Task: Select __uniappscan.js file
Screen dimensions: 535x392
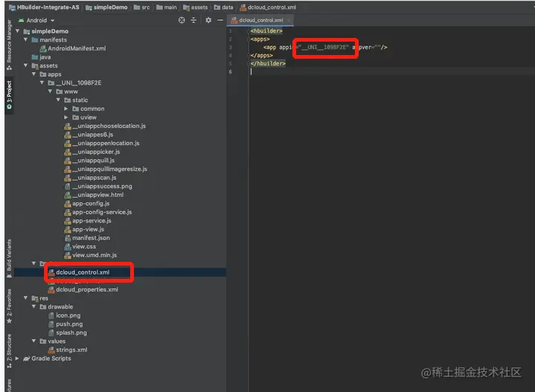Action: pyautogui.click(x=91, y=178)
